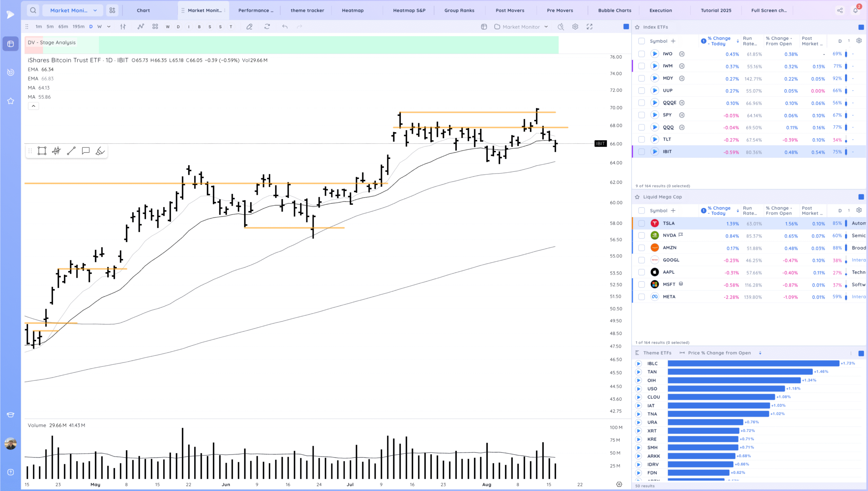Open the notifications bell

pos(855,10)
